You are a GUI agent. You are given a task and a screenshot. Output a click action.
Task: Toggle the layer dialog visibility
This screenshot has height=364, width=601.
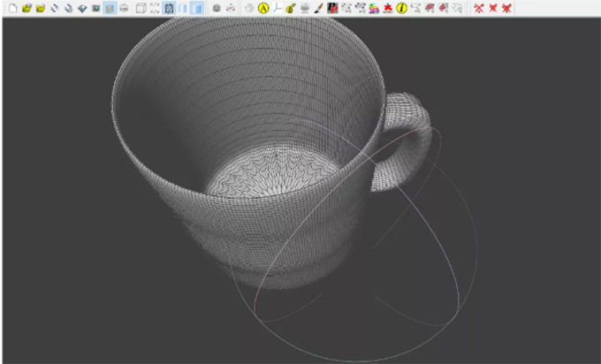[110, 8]
